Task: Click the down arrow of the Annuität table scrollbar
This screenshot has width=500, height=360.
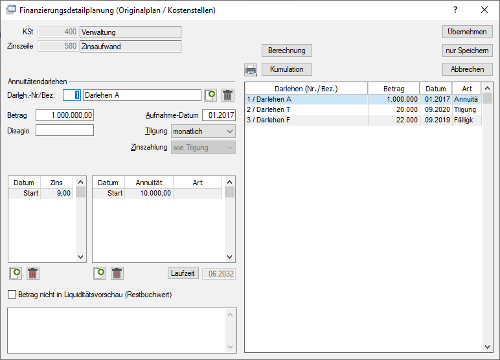Action: [230, 257]
